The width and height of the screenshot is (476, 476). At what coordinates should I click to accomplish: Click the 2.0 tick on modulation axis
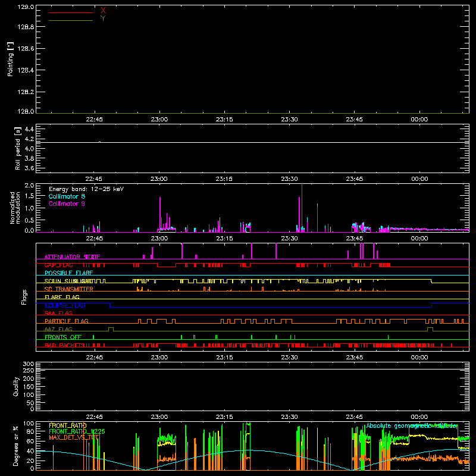tap(29, 185)
